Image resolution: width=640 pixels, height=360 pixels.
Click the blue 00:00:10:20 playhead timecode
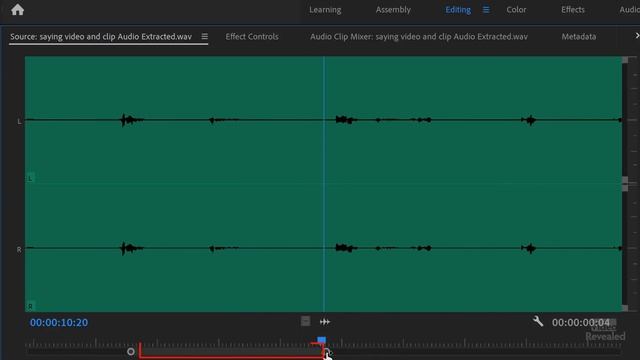point(59,322)
